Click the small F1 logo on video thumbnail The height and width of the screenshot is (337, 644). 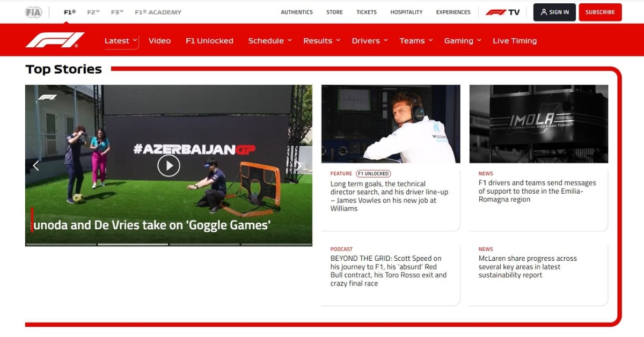[x=47, y=97]
